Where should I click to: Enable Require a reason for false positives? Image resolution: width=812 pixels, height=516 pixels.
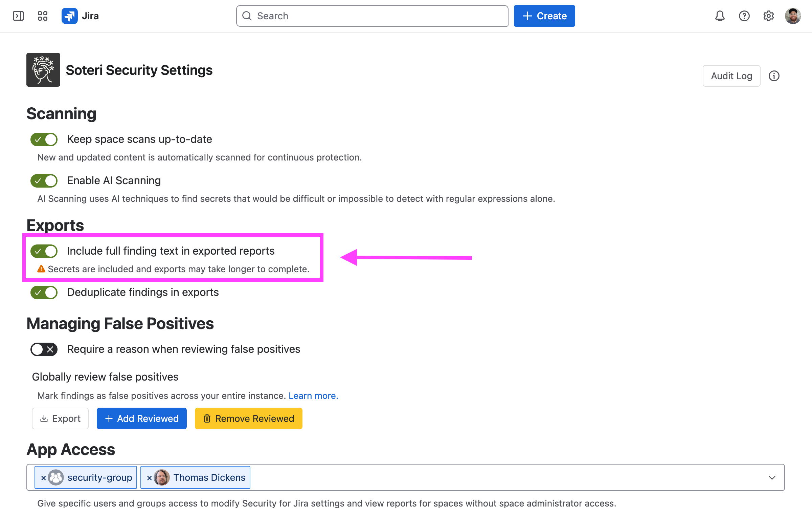coord(44,349)
